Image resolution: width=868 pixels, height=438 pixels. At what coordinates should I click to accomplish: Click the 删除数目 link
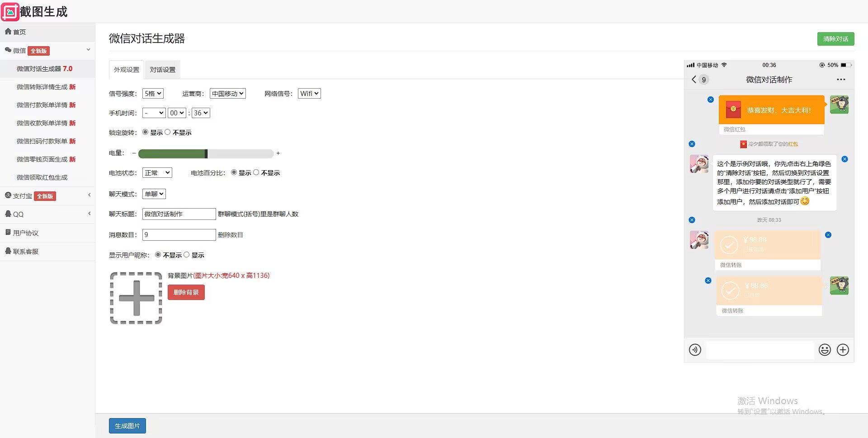(x=231, y=235)
